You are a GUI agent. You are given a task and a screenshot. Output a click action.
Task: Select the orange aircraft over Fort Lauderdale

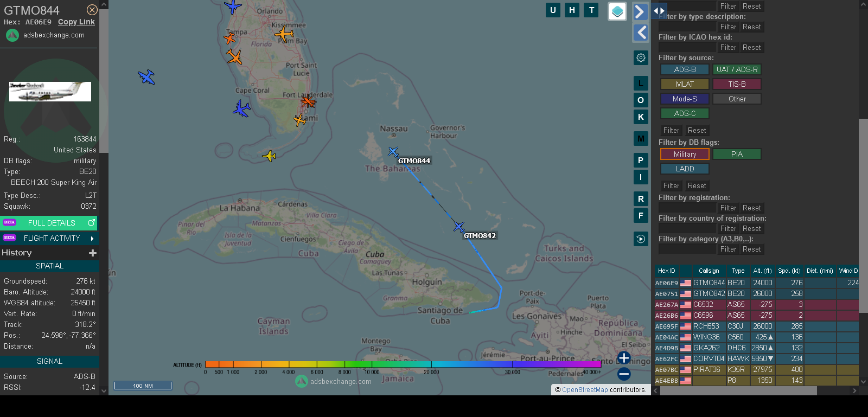308,101
